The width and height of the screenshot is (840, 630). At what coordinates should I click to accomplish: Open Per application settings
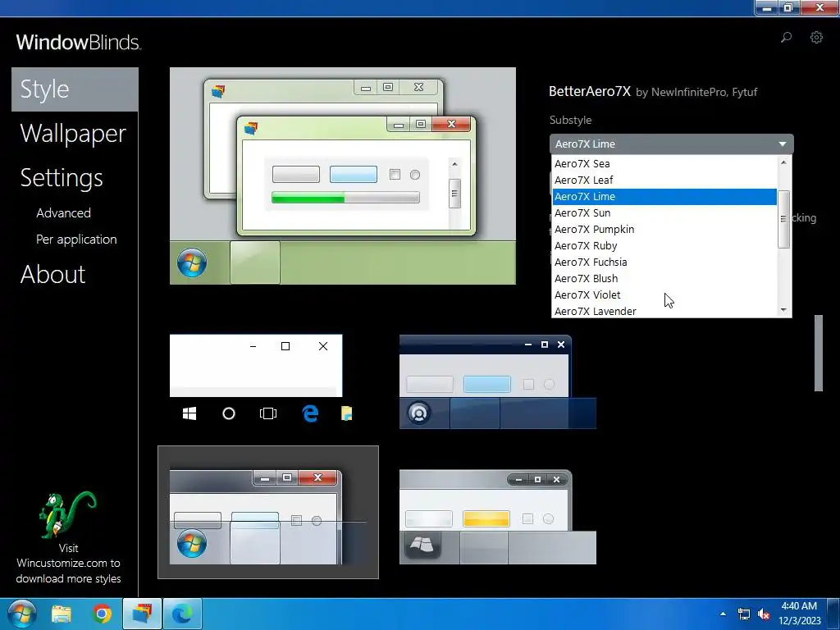coord(76,240)
